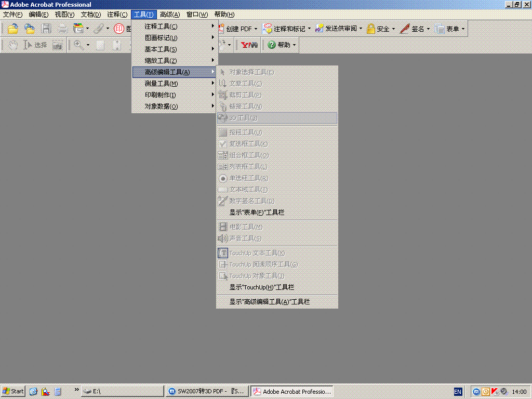Open dropdown arrow beside the attach paperclip

[x=108, y=29]
